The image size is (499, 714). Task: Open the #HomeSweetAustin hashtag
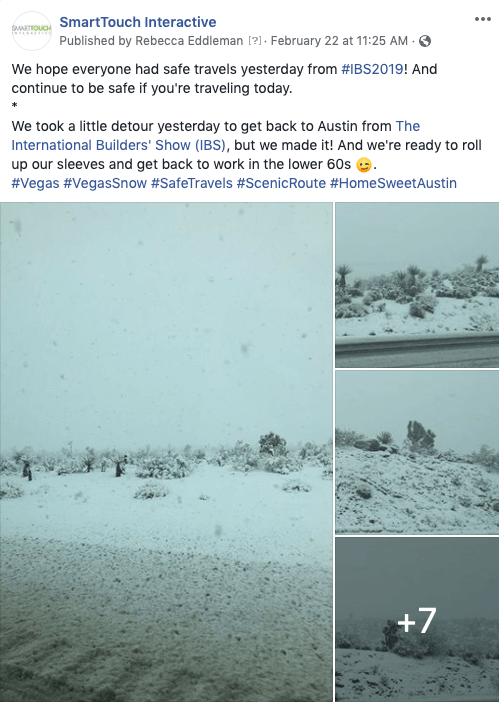[393, 183]
